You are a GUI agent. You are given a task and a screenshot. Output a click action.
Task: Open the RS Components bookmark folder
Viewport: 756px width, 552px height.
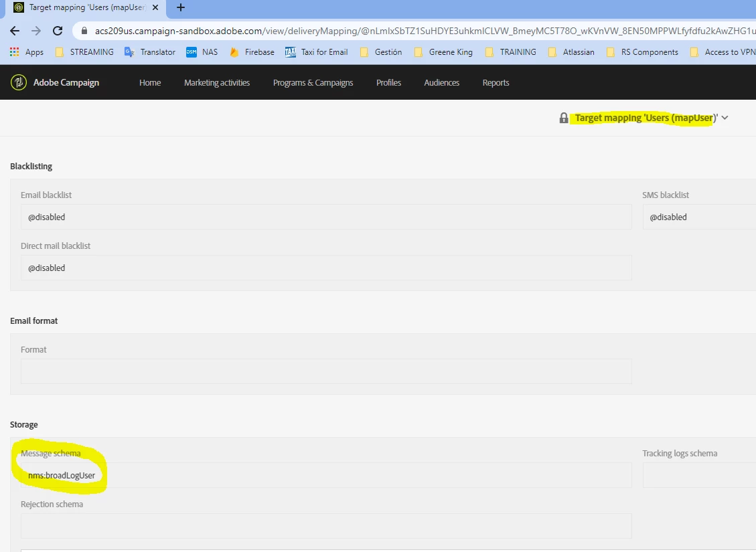coord(642,52)
